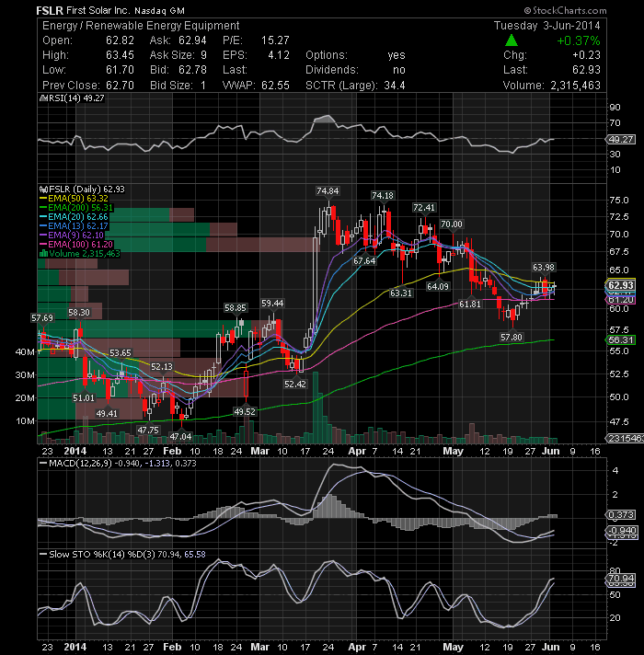Click the 57.69 price label

(x=42, y=318)
